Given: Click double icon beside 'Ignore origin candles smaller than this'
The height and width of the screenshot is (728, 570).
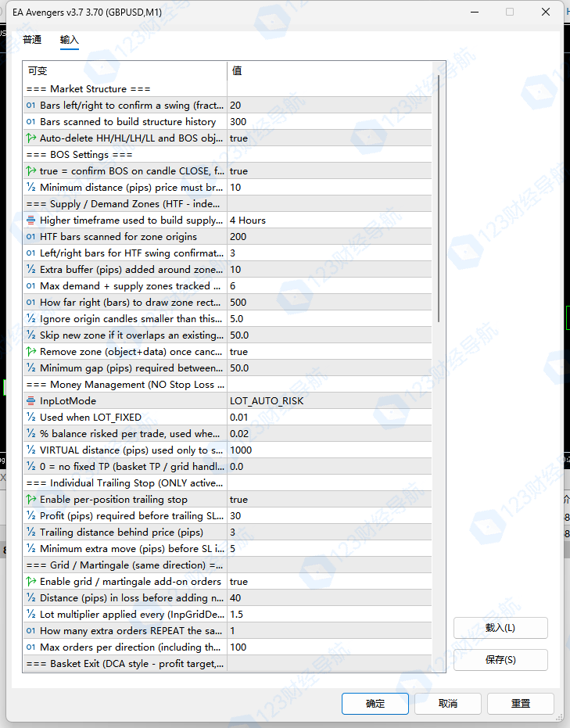Looking at the screenshot, I should pos(30,319).
